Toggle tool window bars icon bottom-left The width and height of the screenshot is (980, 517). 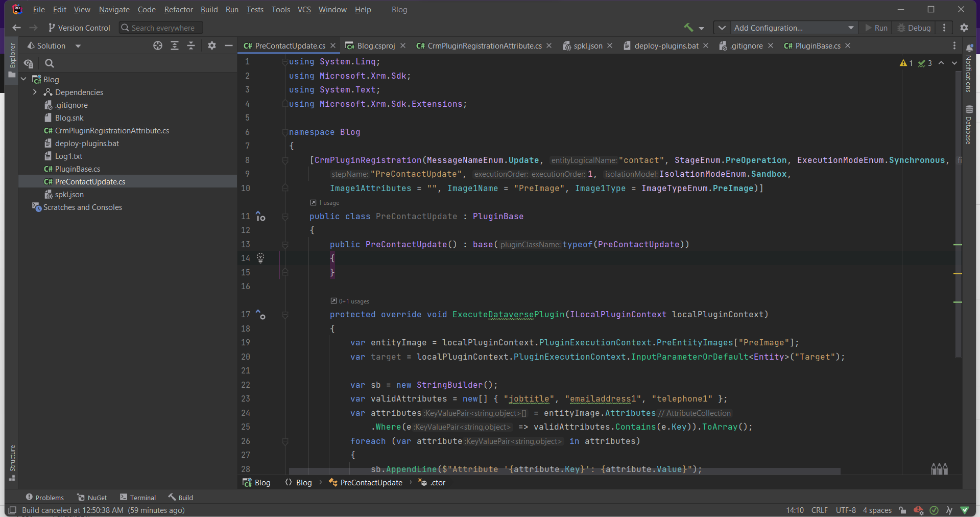[x=12, y=510]
